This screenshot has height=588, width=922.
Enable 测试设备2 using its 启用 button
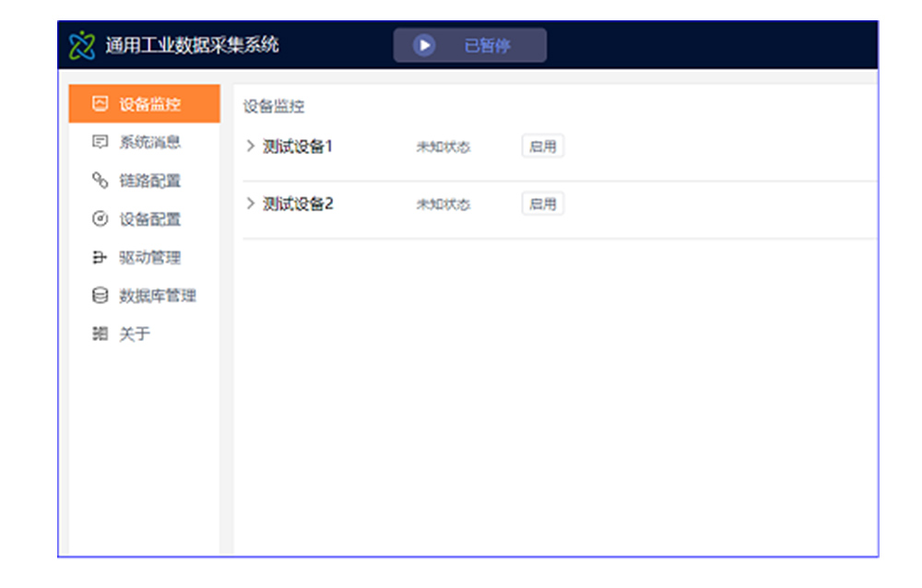click(543, 203)
